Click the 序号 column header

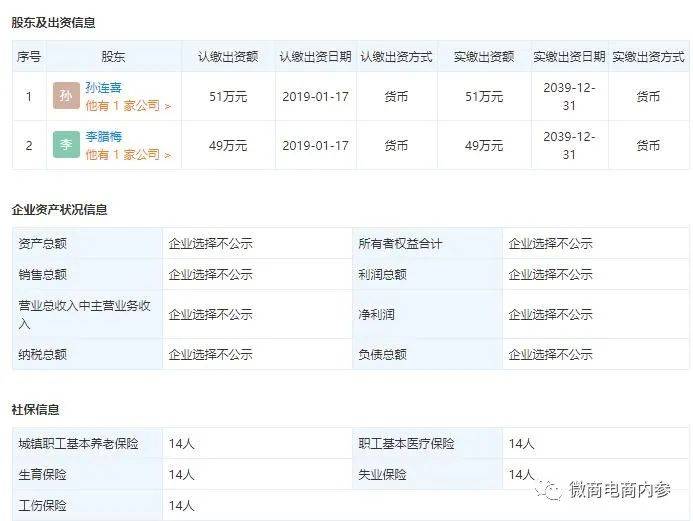tap(29, 57)
